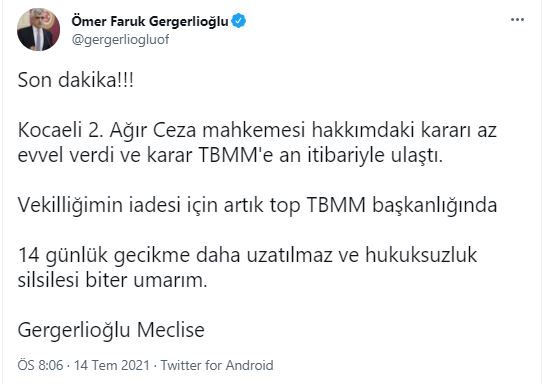Viewport: 554px width, 384px height.
Task: Click the "Son dakika!!!" headline text
Action: 76,80
